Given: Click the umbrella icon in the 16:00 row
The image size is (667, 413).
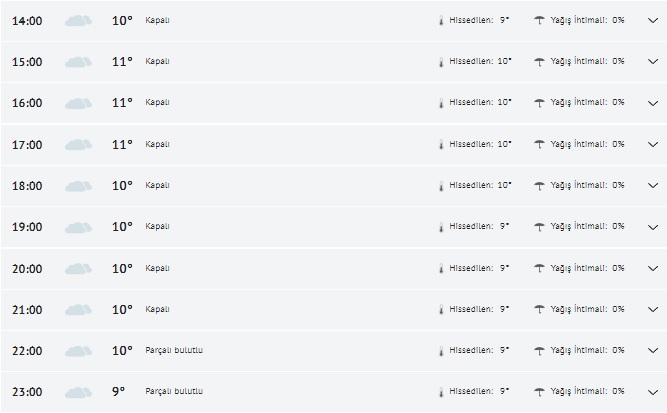Looking at the screenshot, I should click(x=540, y=103).
